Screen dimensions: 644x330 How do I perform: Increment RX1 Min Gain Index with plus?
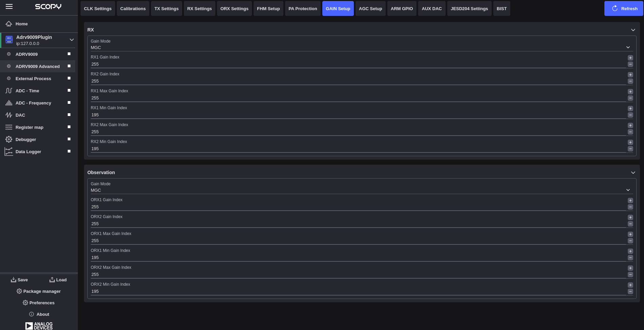[x=630, y=109]
